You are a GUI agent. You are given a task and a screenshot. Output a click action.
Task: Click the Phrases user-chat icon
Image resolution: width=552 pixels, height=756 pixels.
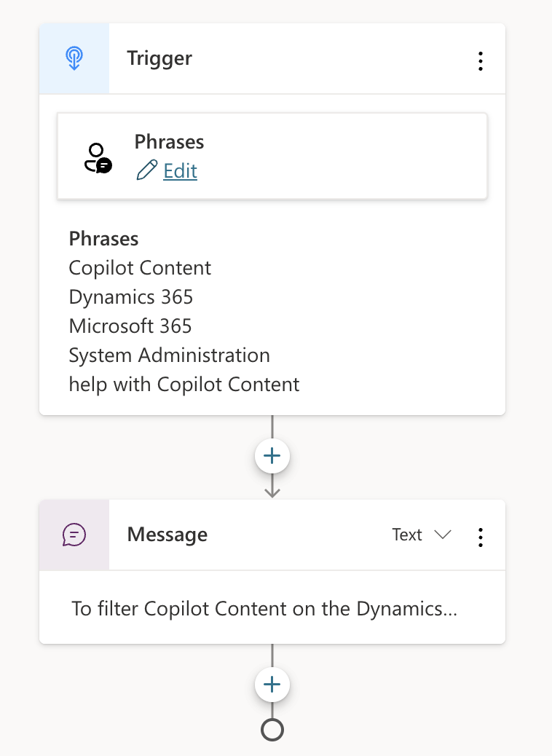pyautogui.click(x=98, y=157)
